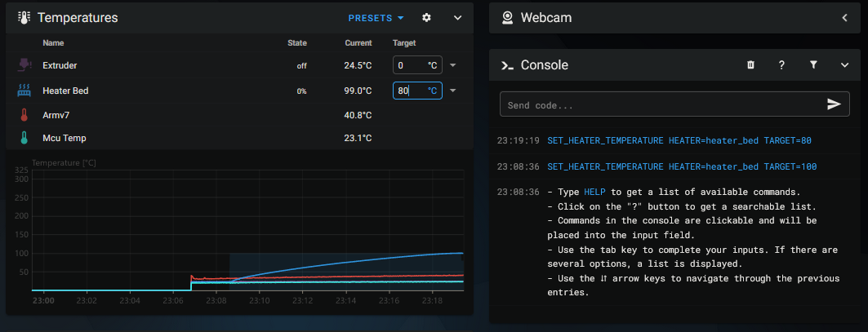Click the HELP command link
The width and height of the screenshot is (868, 332).
click(594, 193)
